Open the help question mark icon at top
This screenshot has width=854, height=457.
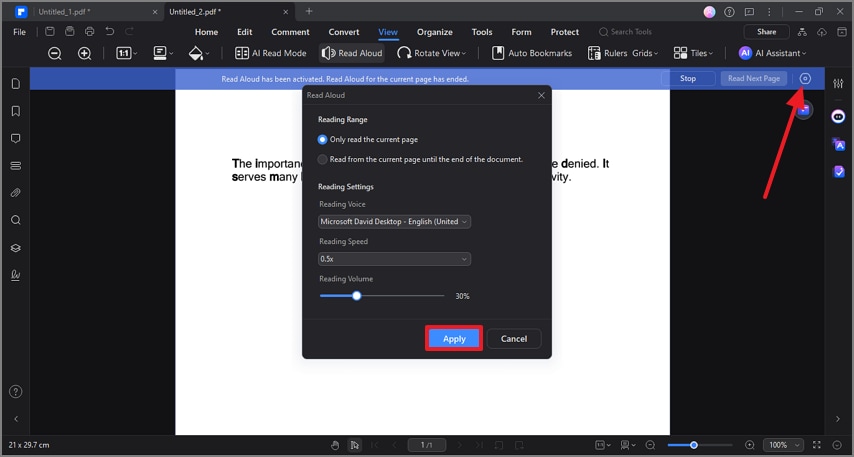[x=729, y=11]
